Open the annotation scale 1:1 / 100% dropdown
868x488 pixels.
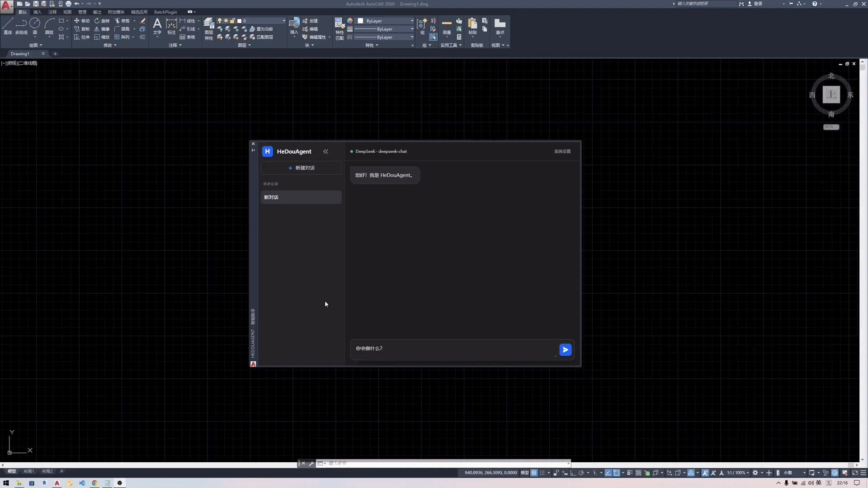(x=738, y=473)
